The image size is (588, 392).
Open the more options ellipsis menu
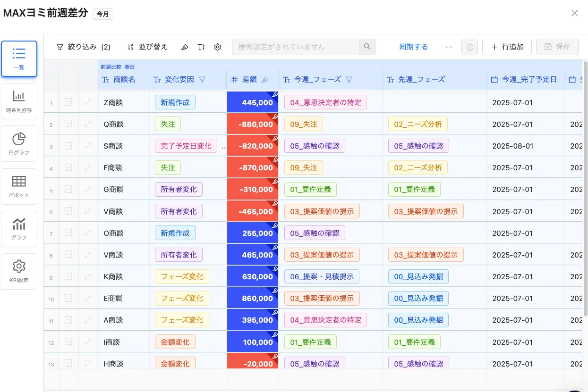[x=449, y=47]
